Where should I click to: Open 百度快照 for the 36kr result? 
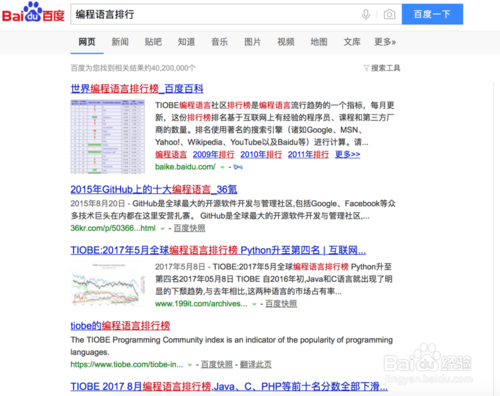tap(189, 228)
